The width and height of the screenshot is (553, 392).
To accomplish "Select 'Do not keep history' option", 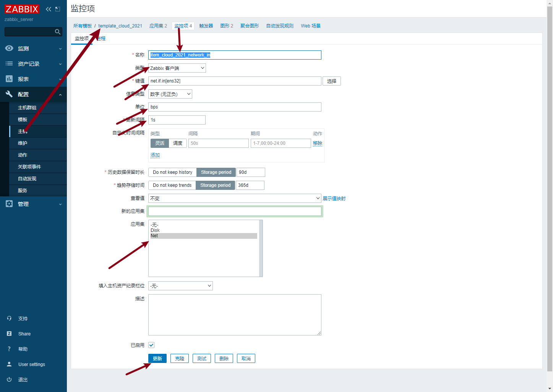I will [x=172, y=172].
